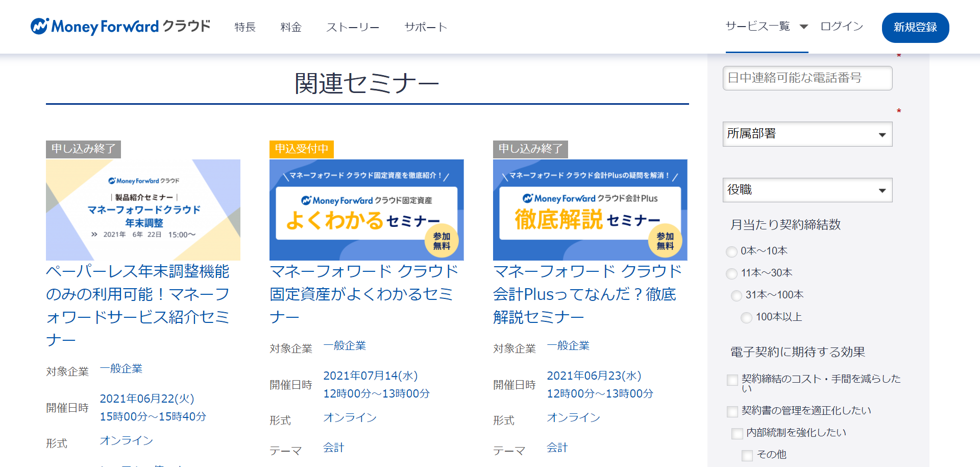Click the 申込受付中 orange badge
Screen dimensions: 980x467
[302, 149]
